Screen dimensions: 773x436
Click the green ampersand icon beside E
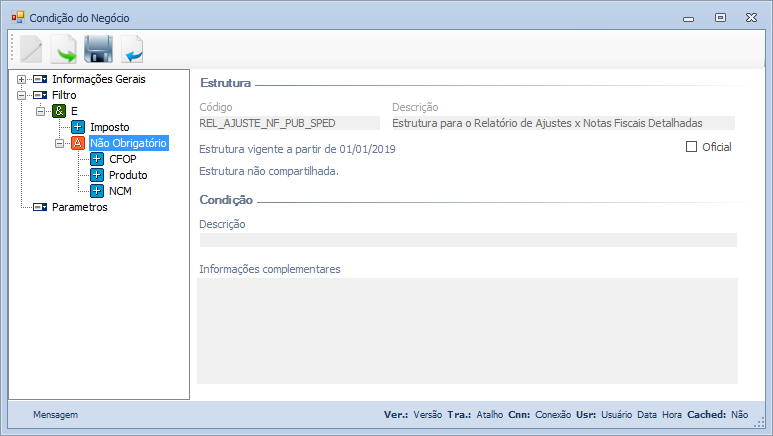pos(59,111)
